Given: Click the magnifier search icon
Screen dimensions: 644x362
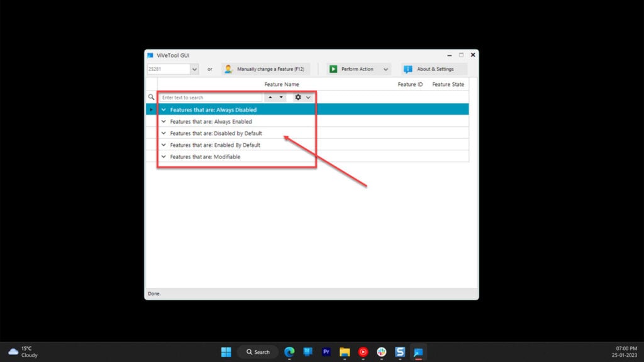Looking at the screenshot, I should [151, 97].
